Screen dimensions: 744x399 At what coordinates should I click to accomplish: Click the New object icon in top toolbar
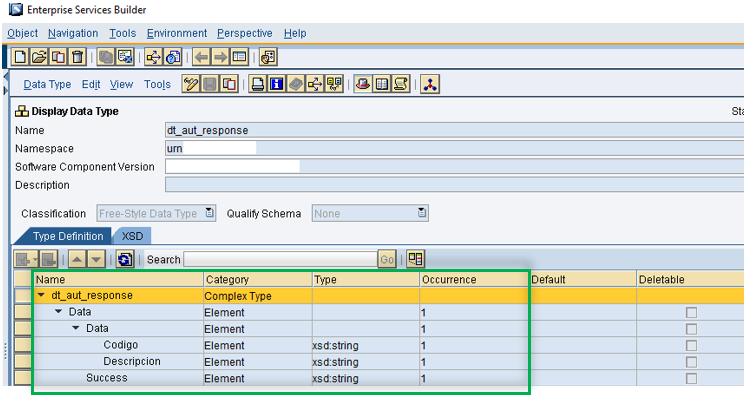(20, 57)
